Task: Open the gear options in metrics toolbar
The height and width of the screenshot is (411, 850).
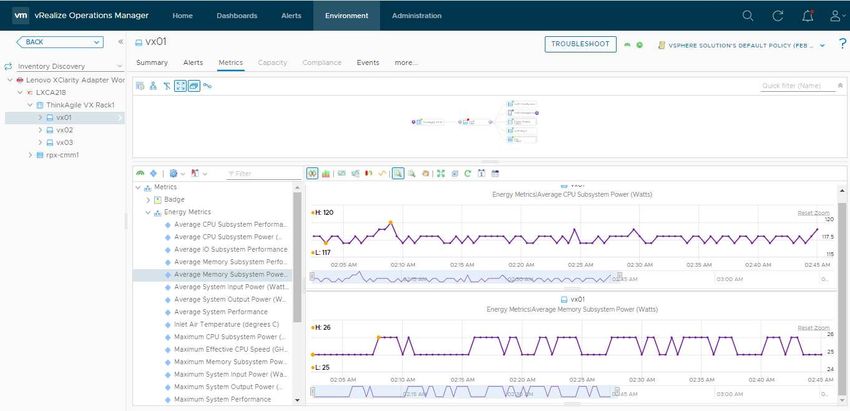Action: 177,174
